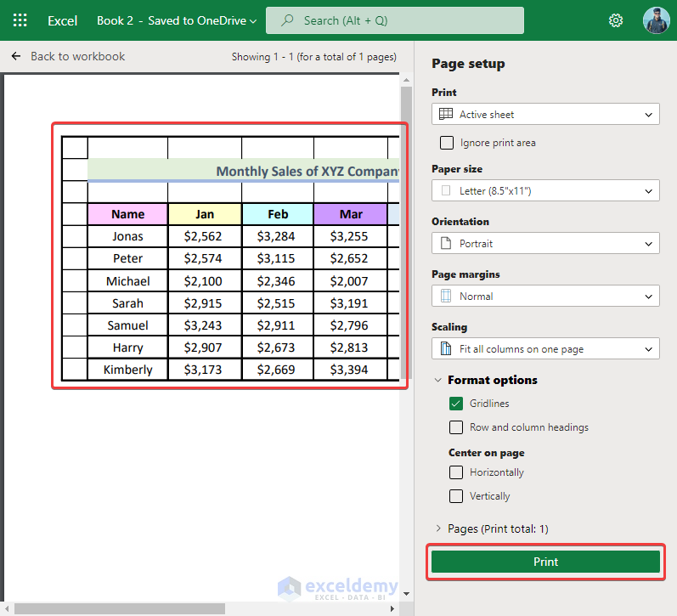Click the Samuel name cell
The width and height of the screenshot is (677, 616).
127,325
